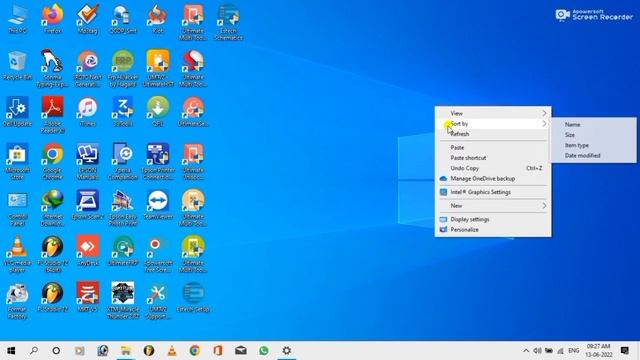
Task: Open Settings gear on the taskbar
Action: point(287,351)
